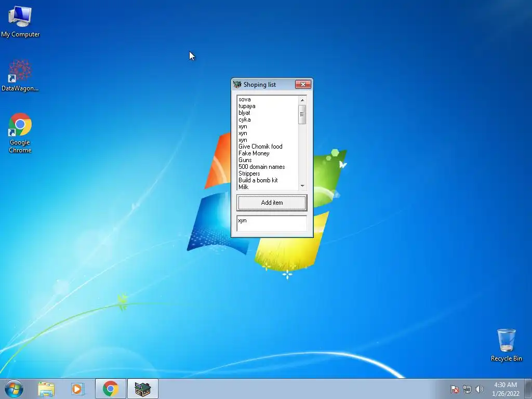The width and height of the screenshot is (532, 399).
Task: Select the Google Chrome desktop shortcut
Action: [20, 133]
